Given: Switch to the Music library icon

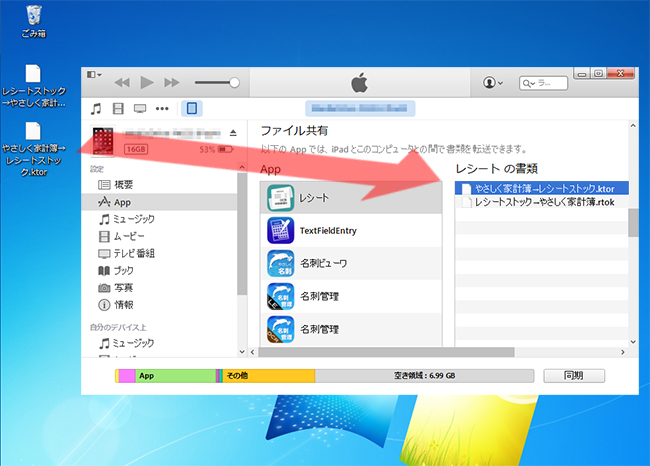Looking at the screenshot, I should pos(96,109).
